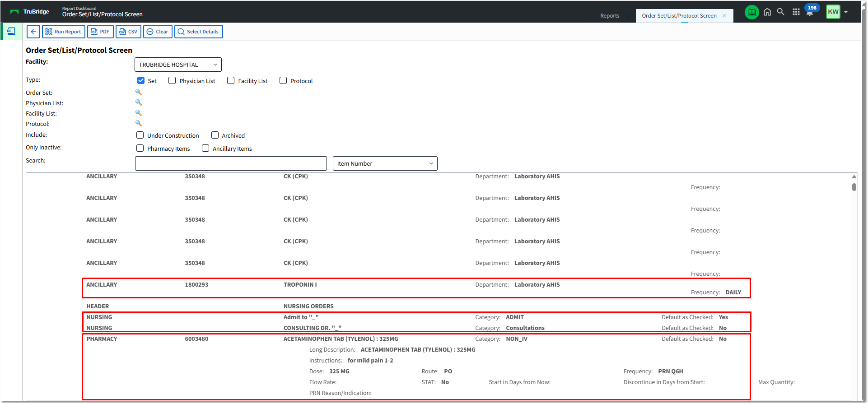Enable Under Construction checkbox

140,135
